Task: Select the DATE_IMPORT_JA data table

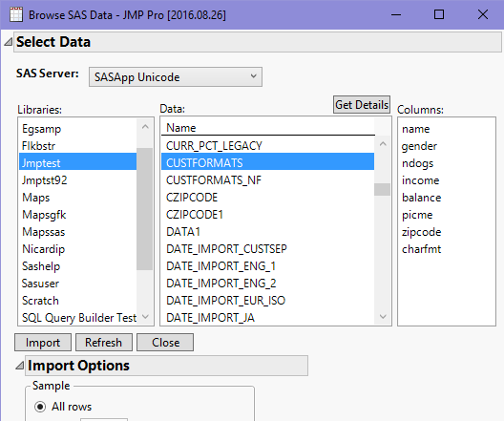Action: point(267,318)
